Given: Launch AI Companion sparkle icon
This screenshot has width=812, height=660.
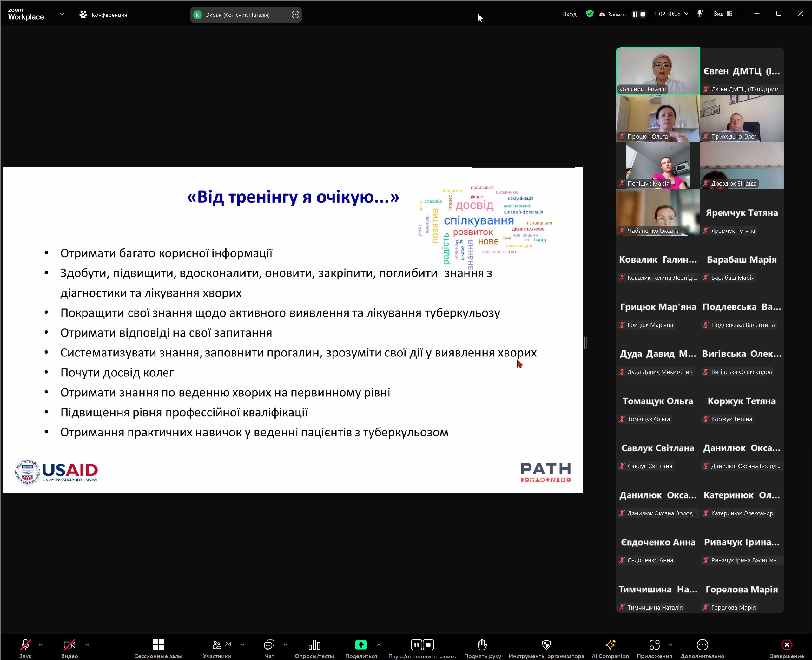Looking at the screenshot, I should (610, 645).
